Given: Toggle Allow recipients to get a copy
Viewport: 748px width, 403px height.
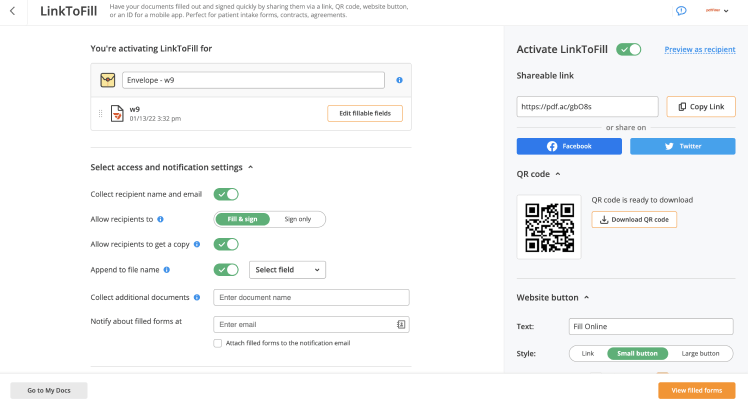Looking at the screenshot, I should 226,244.
